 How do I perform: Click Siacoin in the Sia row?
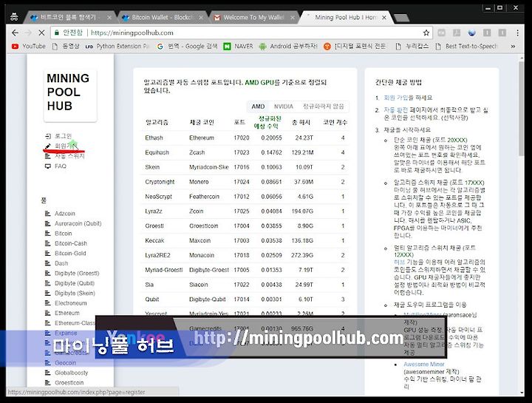click(x=199, y=285)
